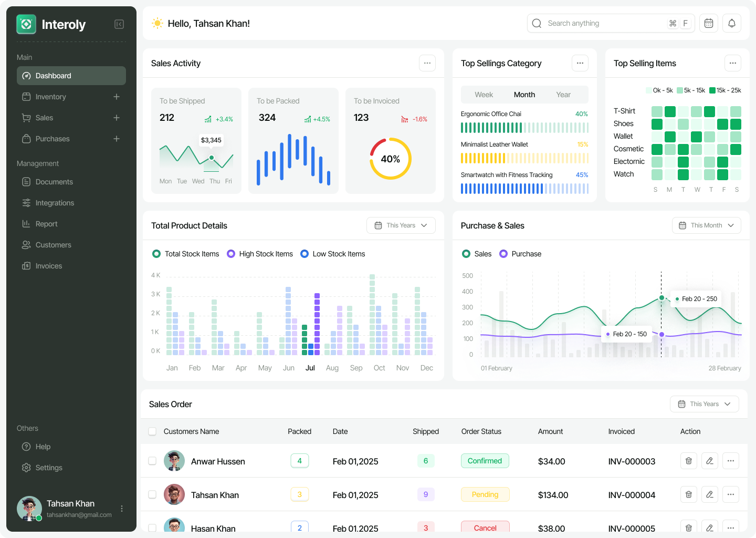Open the Documents section
Viewport: 756px width, 538px height.
coord(53,182)
